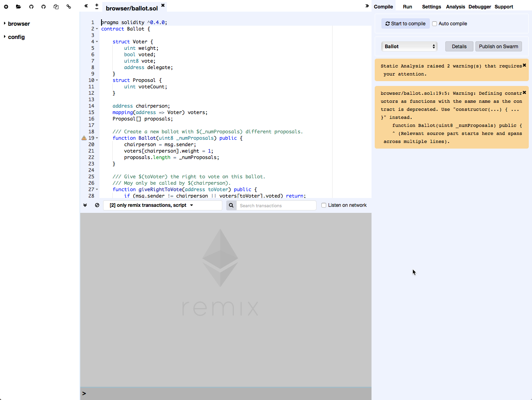Image resolution: width=532 pixels, height=400 pixels.
Task: Click Start to compile button
Action: point(405,24)
